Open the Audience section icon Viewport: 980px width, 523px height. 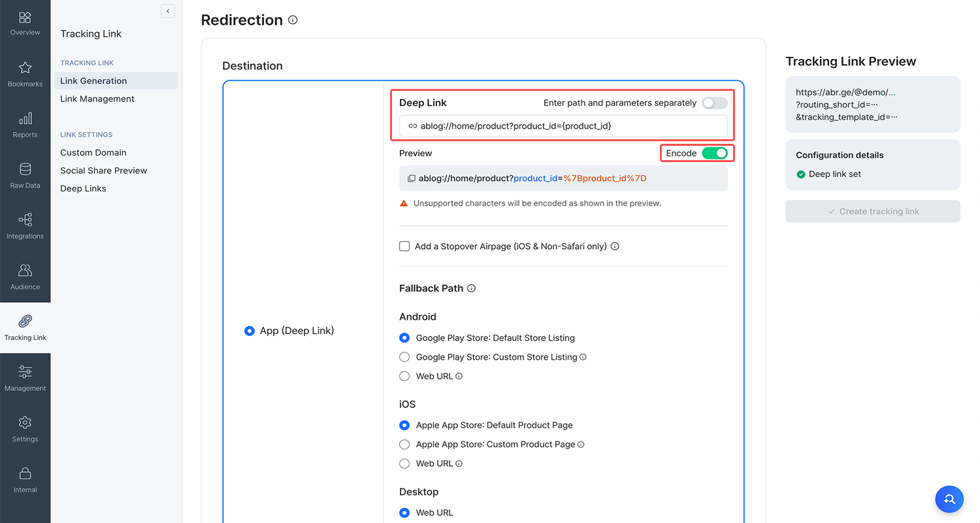(x=25, y=276)
